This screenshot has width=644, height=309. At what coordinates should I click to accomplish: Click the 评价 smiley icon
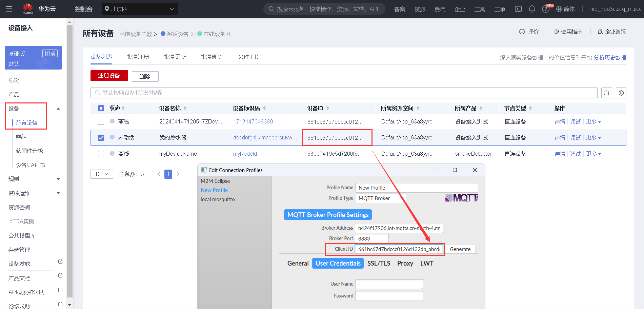click(x=522, y=32)
